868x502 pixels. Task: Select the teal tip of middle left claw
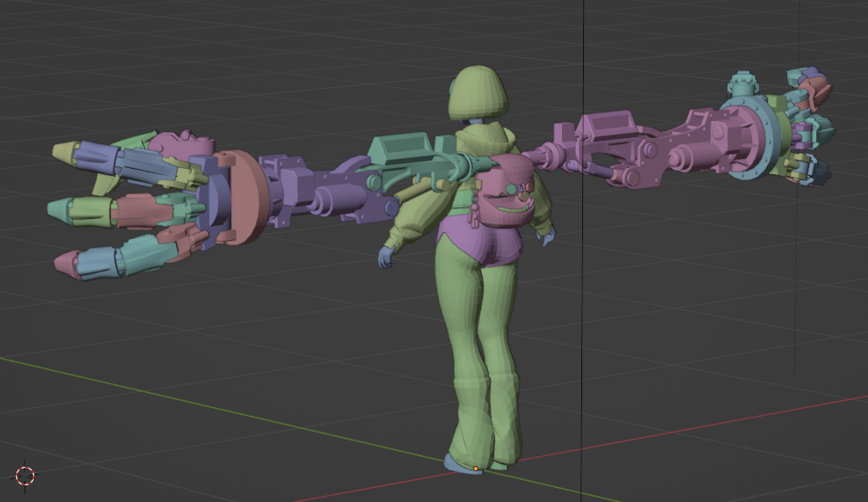62,210
